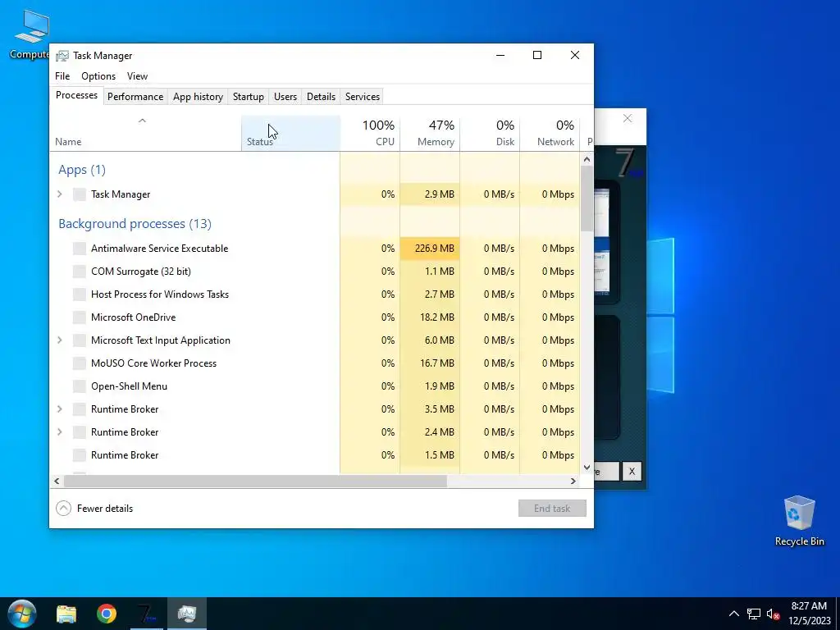
Task: Switch to the Performance tab
Action: point(135,97)
